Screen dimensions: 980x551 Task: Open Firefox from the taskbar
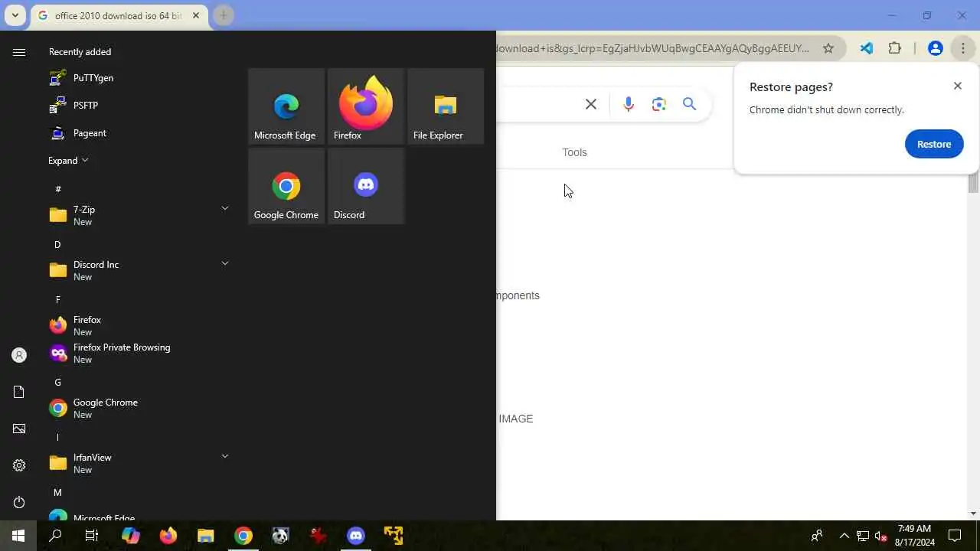point(168,536)
